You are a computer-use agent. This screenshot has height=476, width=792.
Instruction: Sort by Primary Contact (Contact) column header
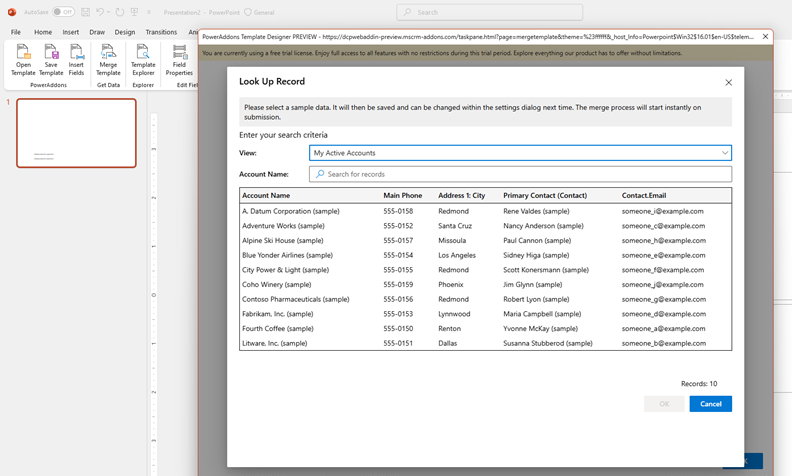pos(545,195)
